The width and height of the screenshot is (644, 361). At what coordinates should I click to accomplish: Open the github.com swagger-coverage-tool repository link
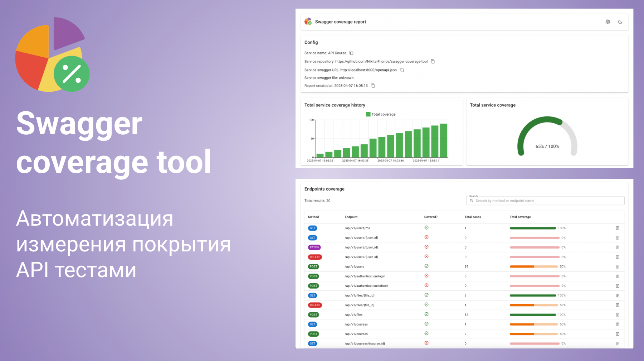coord(381,62)
